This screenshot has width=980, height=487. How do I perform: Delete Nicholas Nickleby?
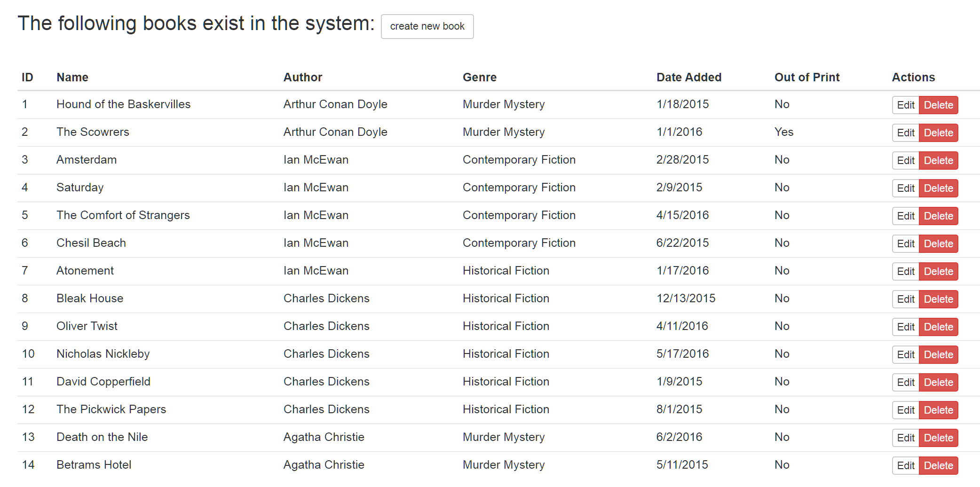(x=938, y=354)
